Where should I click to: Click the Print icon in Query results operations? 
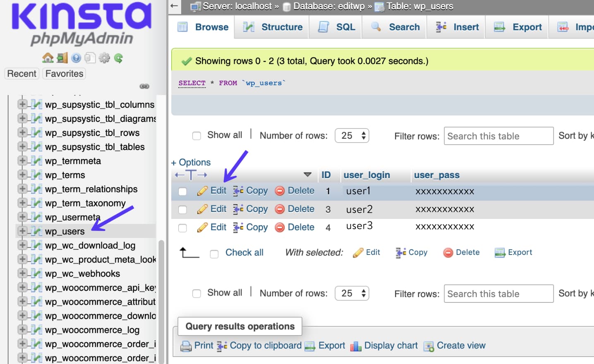click(186, 346)
